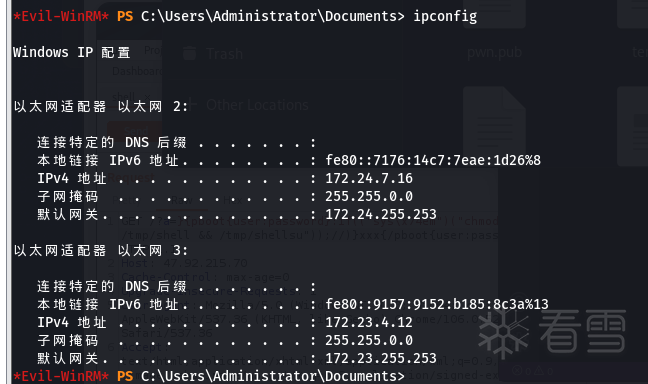Screen dimensions: 648x384
Task: Switch to the Hex request tab
Action: tap(233, 200)
